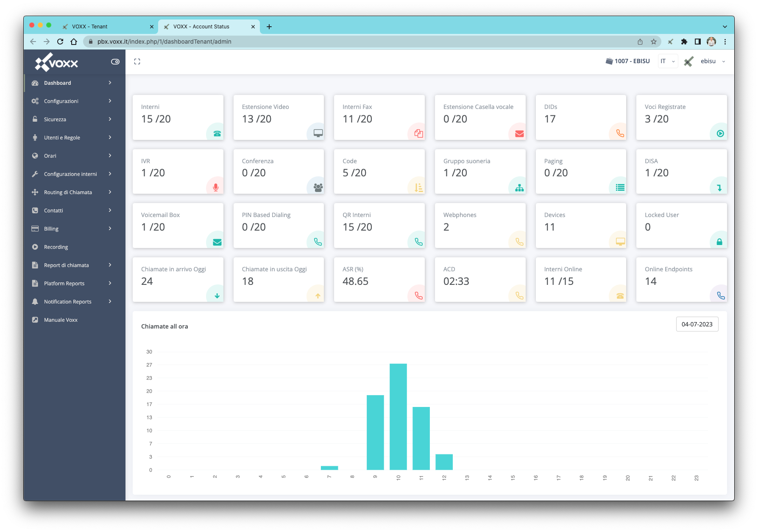Click the Devices monitor icon
758x532 pixels.
click(x=620, y=242)
